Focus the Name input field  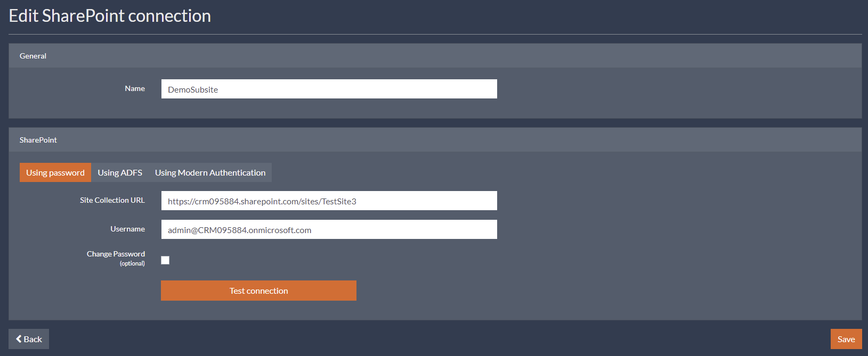point(329,89)
